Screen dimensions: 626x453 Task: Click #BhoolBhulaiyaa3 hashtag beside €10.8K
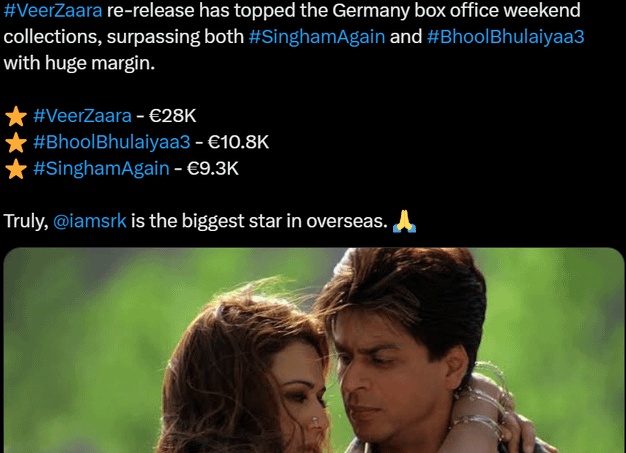pyautogui.click(x=112, y=142)
